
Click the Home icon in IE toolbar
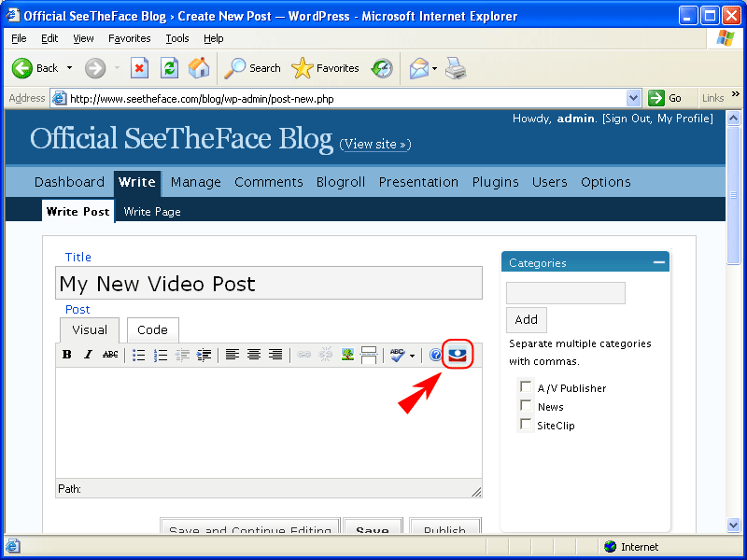(x=199, y=68)
